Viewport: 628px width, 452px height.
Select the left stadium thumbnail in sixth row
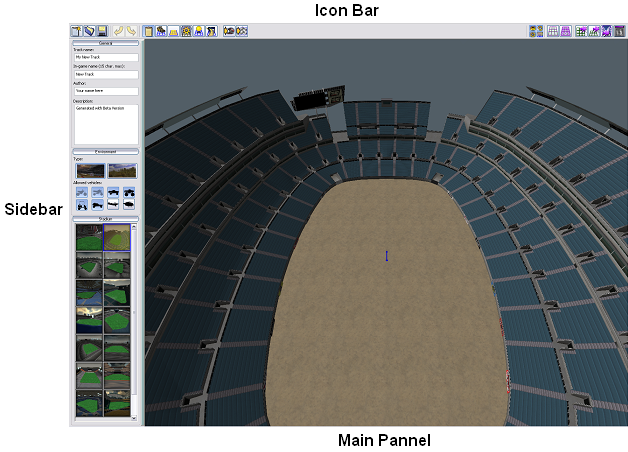89,376
